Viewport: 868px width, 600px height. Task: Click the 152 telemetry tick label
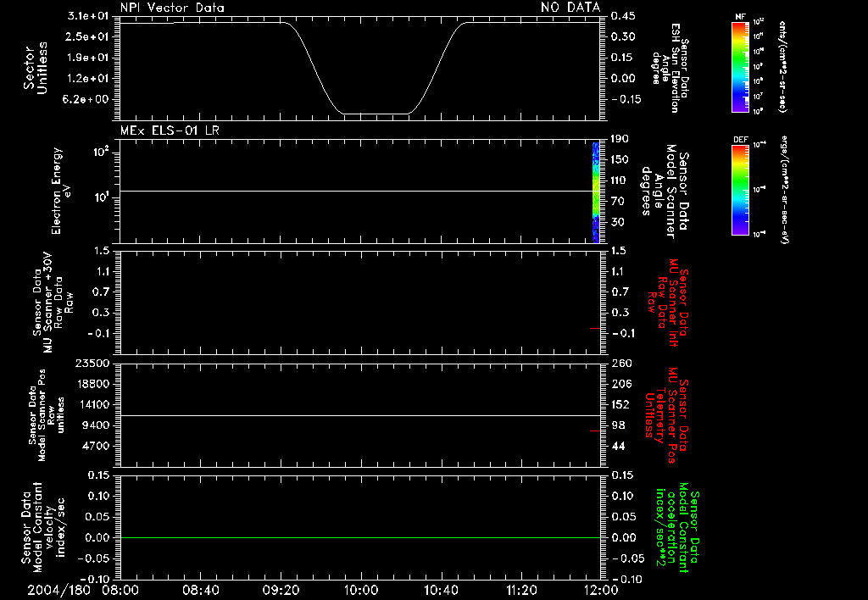point(620,404)
